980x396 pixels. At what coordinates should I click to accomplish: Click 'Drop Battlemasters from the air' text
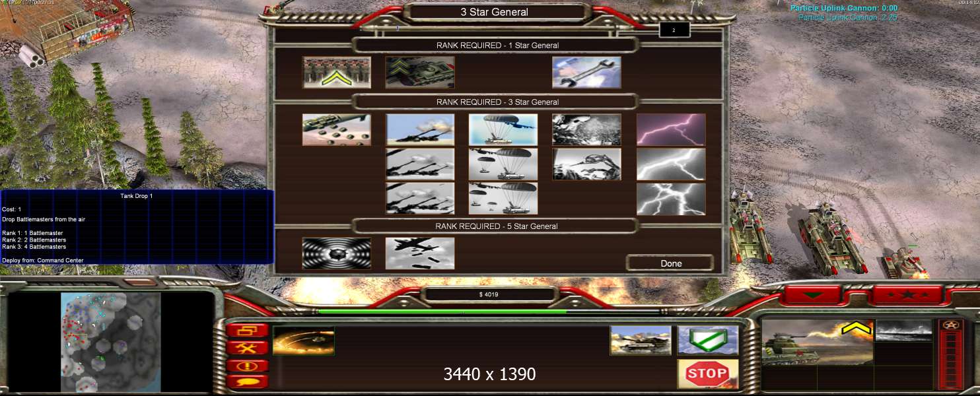coord(44,219)
